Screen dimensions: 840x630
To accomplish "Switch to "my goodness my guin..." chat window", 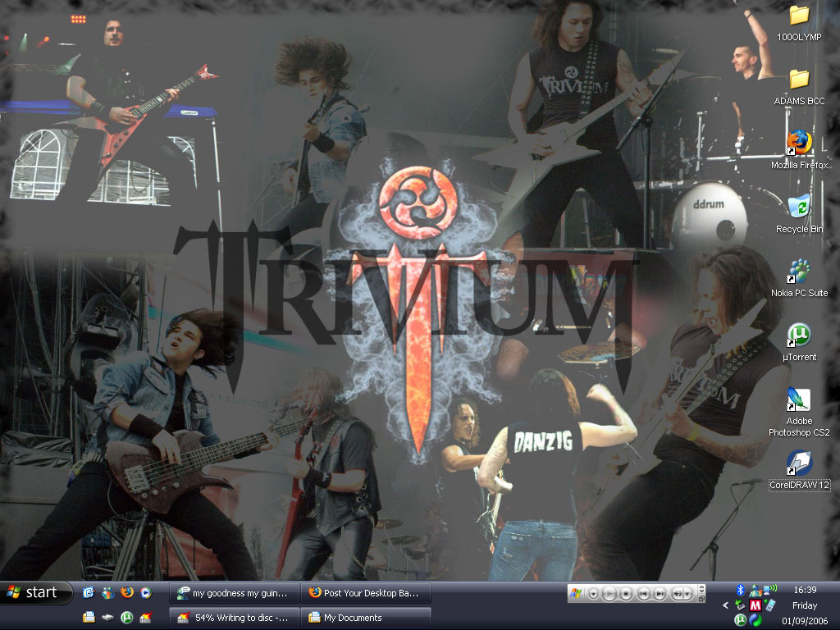I will tap(234, 593).
